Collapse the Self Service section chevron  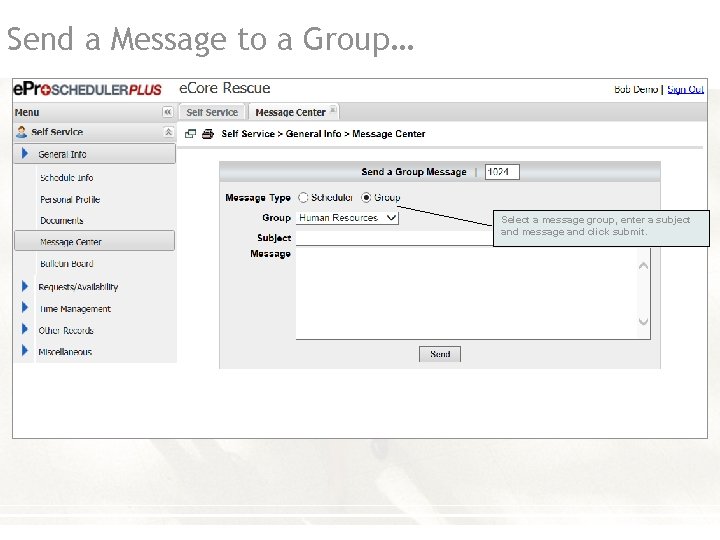point(169,132)
